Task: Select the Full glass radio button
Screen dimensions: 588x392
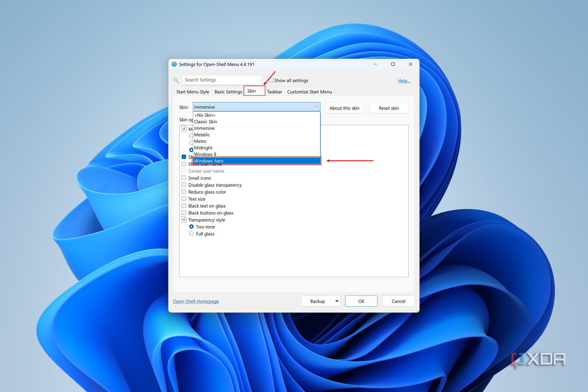Action: pos(191,233)
